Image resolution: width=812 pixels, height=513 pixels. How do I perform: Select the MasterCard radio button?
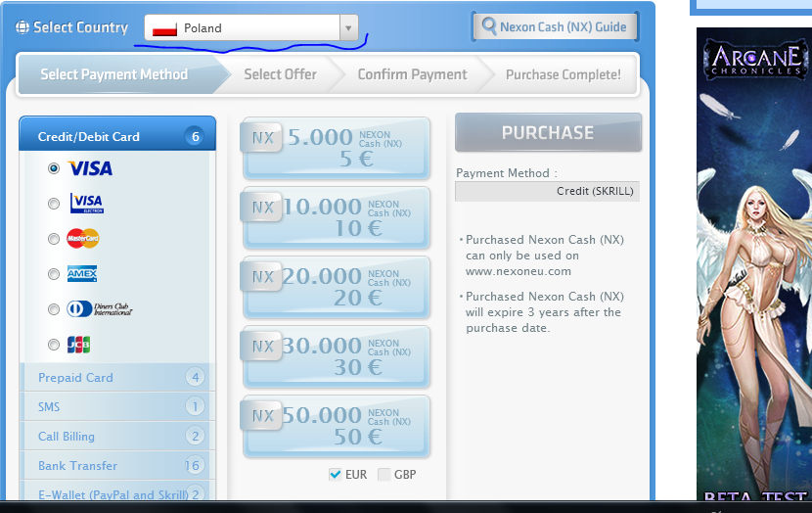[54, 239]
